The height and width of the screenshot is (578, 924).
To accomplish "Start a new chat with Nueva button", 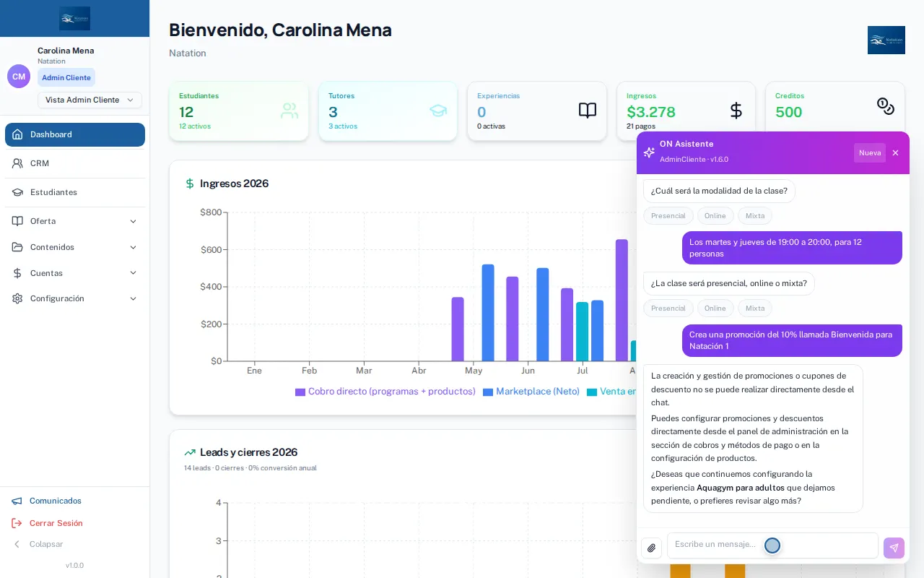I will pos(870,152).
